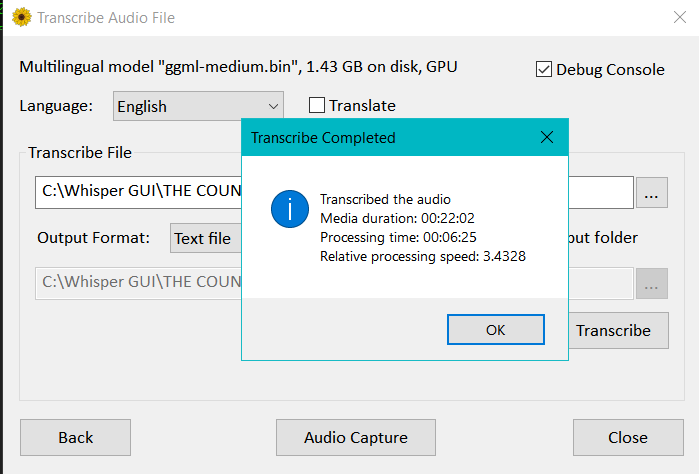Browse for the input audio file
The width and height of the screenshot is (699, 474).
click(x=651, y=194)
